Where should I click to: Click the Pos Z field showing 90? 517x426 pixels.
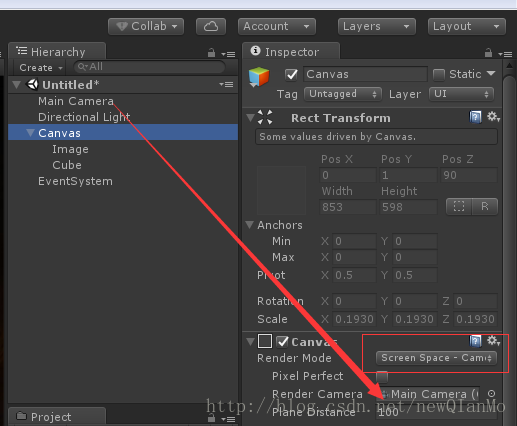click(469, 175)
